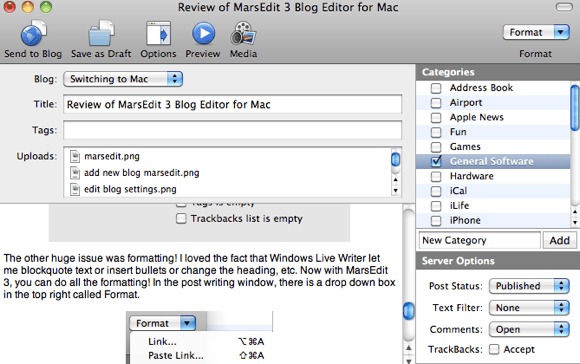Toggle Trackbacks list is empty checkbox
580x364 pixels.
tap(181, 219)
